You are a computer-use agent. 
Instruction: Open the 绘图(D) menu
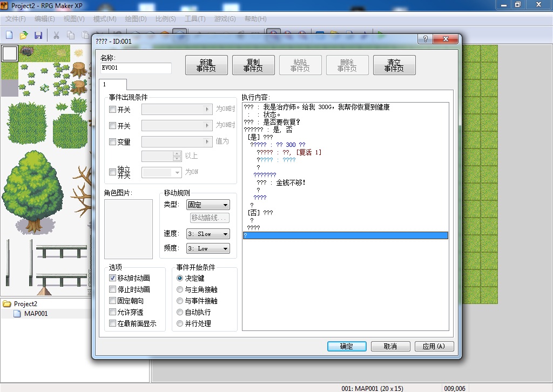pyautogui.click(x=136, y=19)
